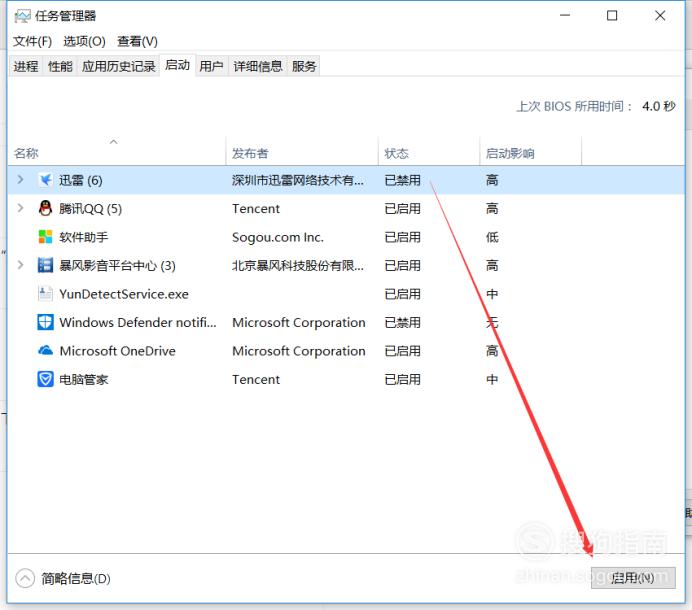Click the 腾讯QQ penguin icon
The width and height of the screenshot is (692, 610).
[45, 208]
